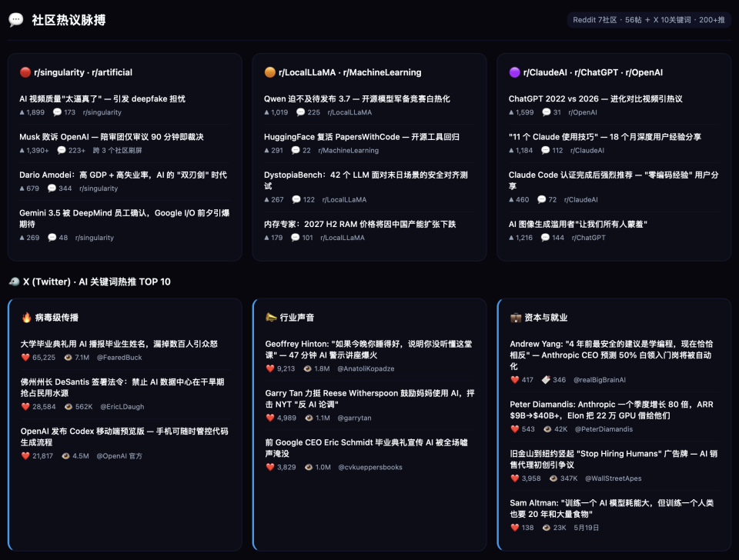
Task: Click the @cvkueppersbooks handle
Action: click(x=370, y=467)
